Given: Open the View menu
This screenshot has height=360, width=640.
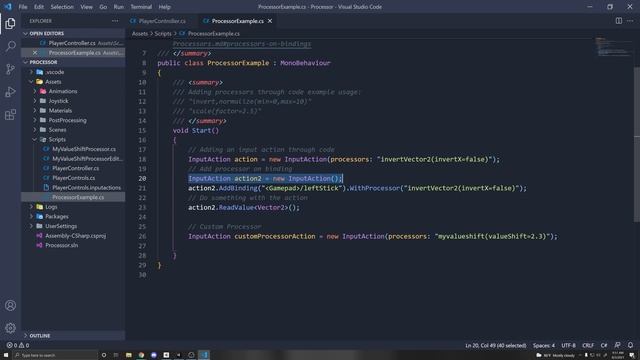Looking at the screenshot, I should (86, 7).
